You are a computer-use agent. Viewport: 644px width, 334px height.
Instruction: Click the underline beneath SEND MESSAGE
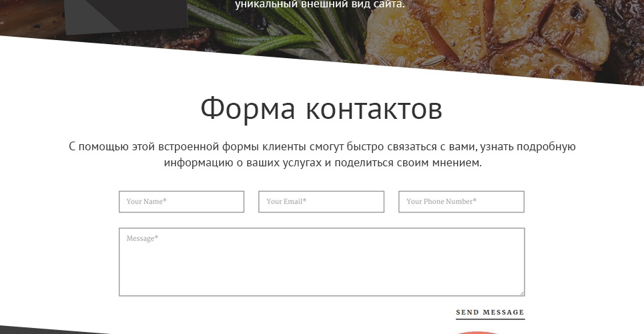click(x=490, y=319)
